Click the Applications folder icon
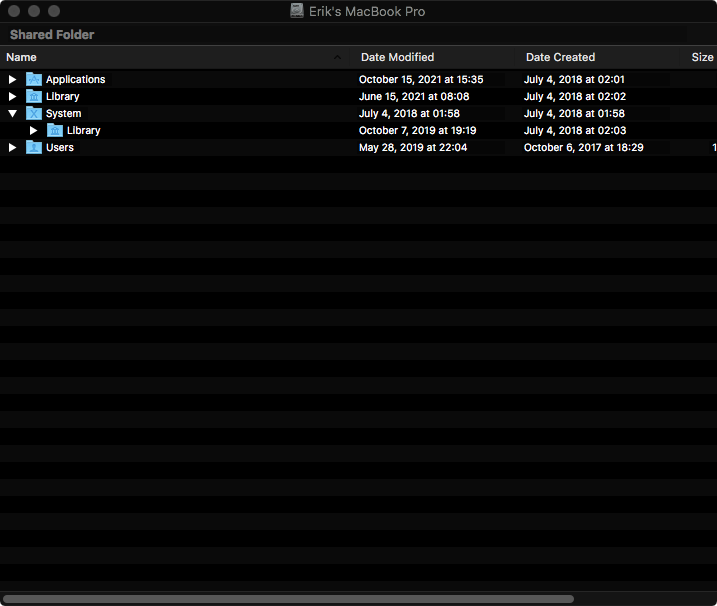 point(34,79)
